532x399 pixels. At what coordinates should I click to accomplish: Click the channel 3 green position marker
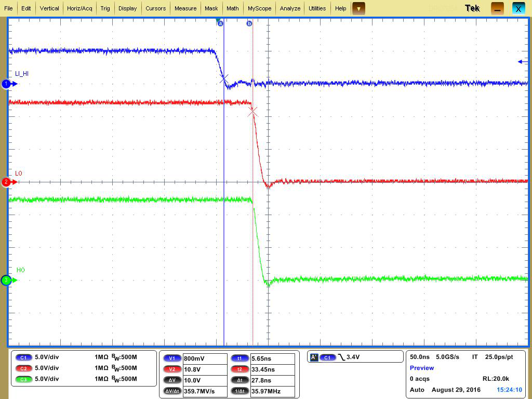pyautogui.click(x=5, y=281)
